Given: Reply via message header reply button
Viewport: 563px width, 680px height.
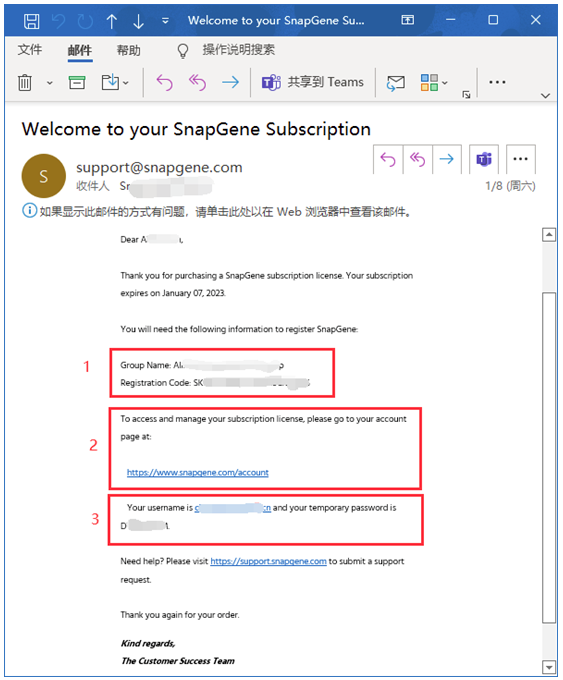Looking at the screenshot, I should (388, 159).
